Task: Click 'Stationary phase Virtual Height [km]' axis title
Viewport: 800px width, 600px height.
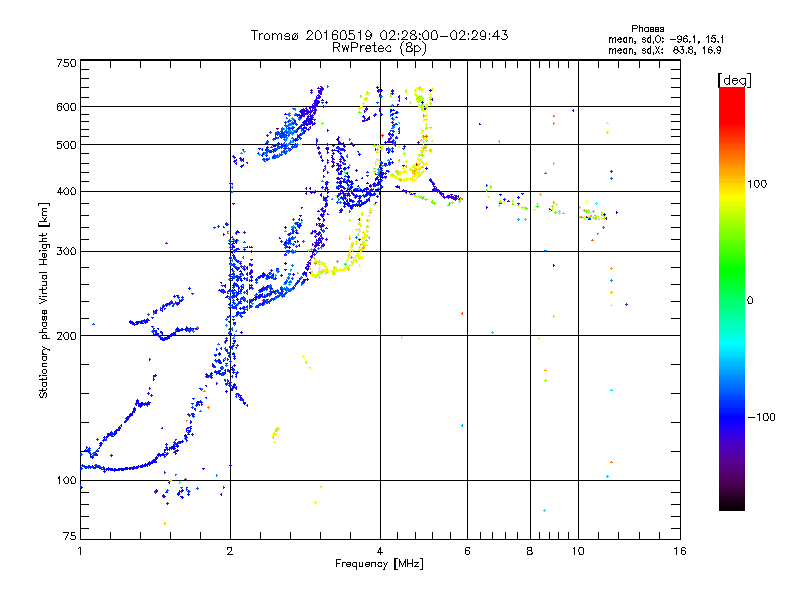Action: [x=44, y=301]
